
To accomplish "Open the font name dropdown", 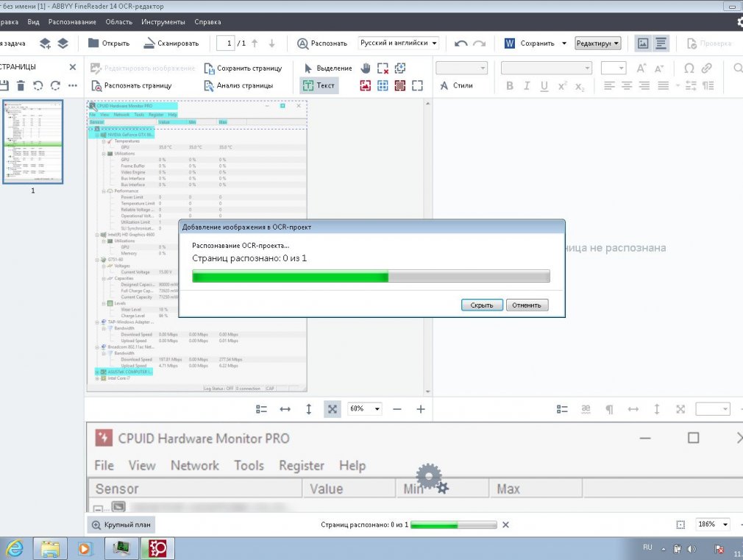I will 547,68.
